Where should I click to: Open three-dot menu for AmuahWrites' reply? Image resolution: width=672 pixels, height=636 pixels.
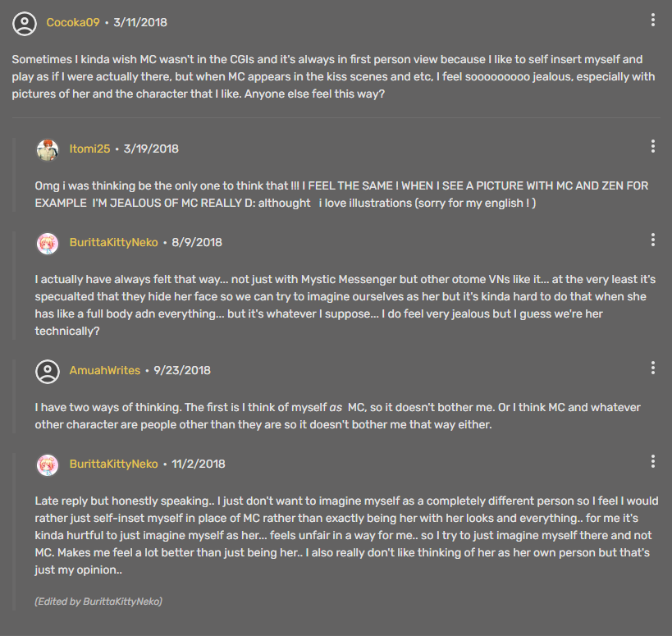[652, 368]
